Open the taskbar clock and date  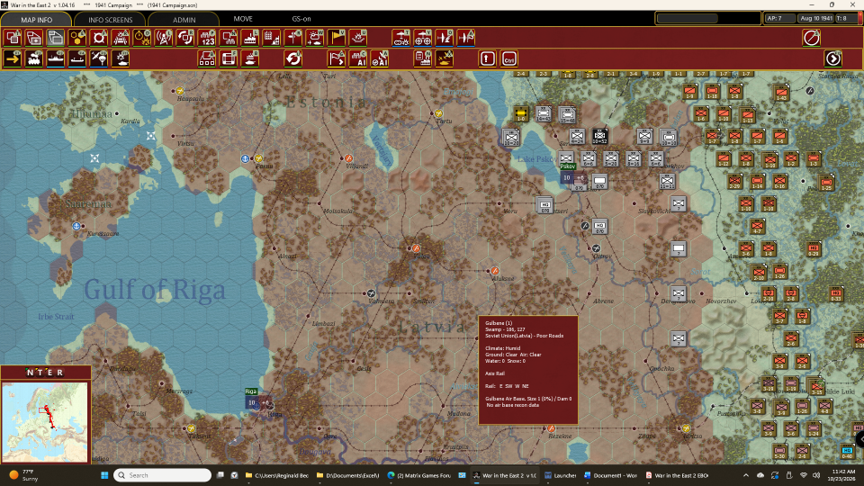click(843, 475)
